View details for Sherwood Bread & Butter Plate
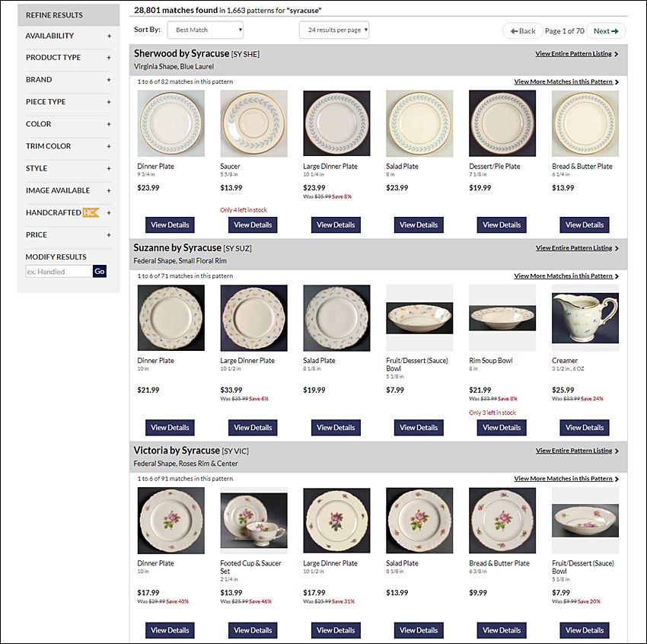 tap(585, 225)
